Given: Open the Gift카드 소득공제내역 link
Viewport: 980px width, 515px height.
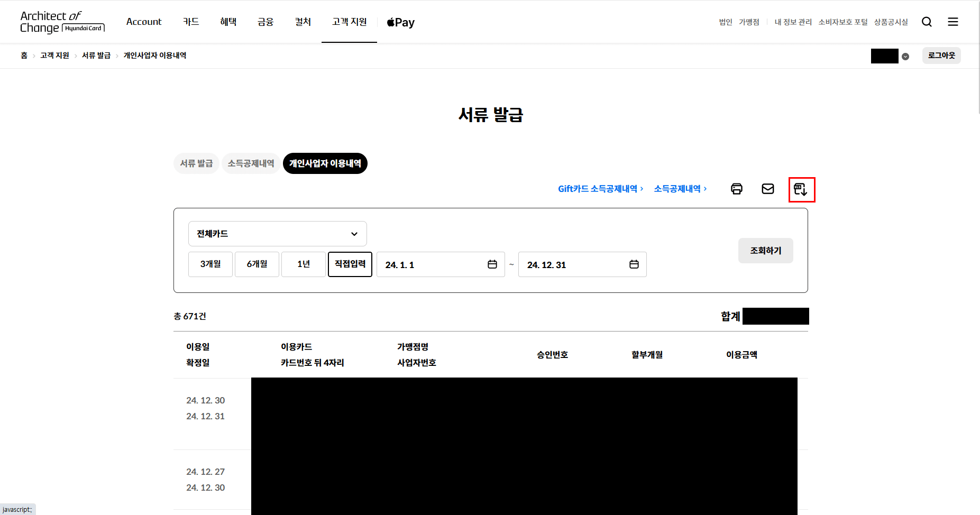Looking at the screenshot, I should (599, 188).
